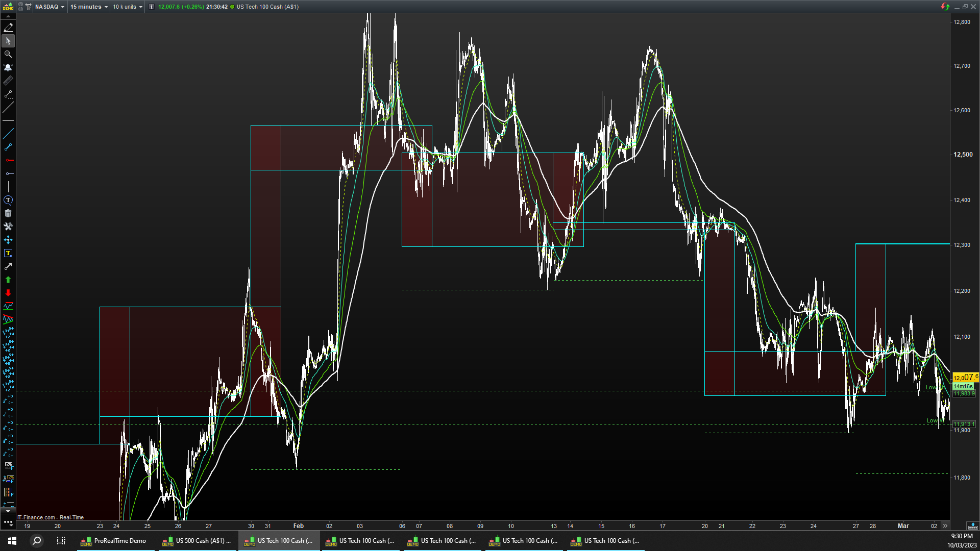Select the green up arrow tool
The height and width of the screenshot is (551, 980).
pos(8,280)
